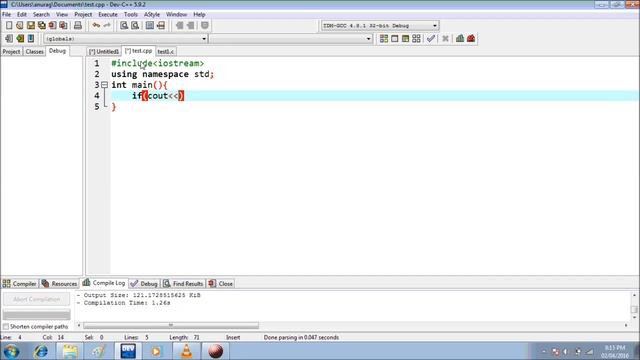Open VLC media player from the taskbar

click(x=187, y=351)
